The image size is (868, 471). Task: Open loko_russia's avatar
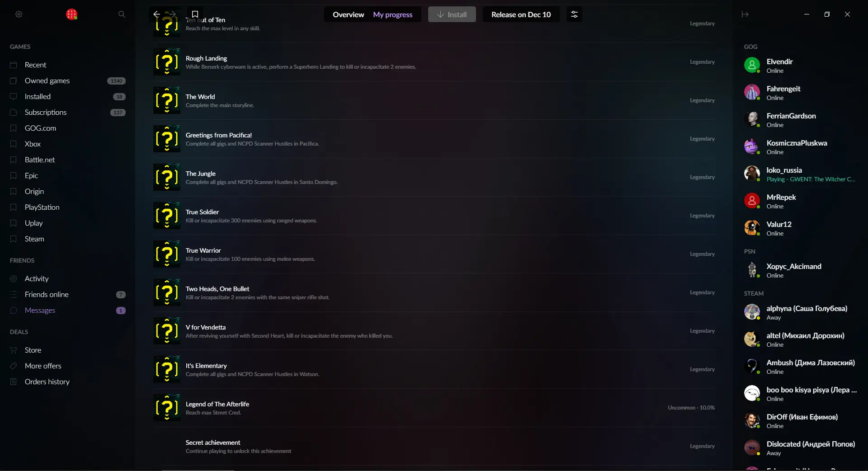pos(752,174)
